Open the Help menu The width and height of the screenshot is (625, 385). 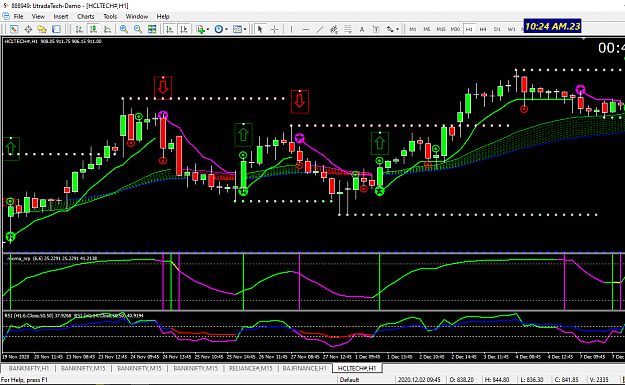[x=163, y=16]
